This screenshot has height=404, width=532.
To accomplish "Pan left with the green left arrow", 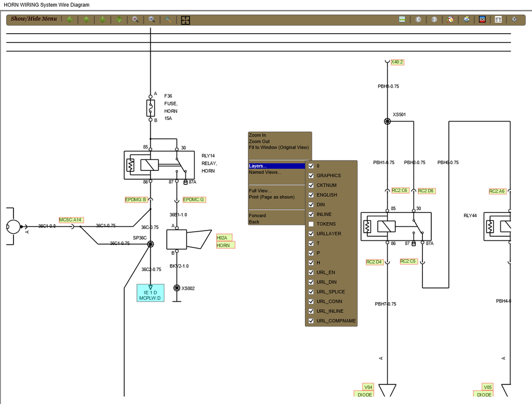I will [70, 20].
